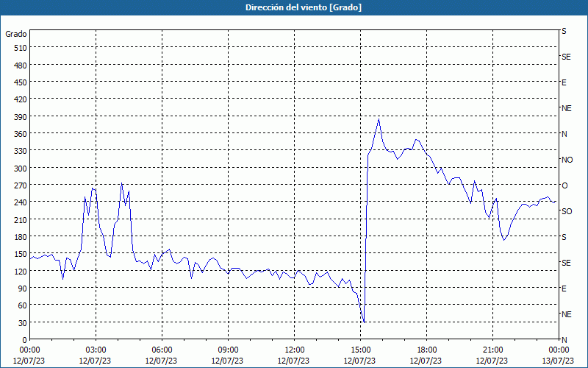Select the 60 value on the left axis
Image resolution: width=588 pixels, height=368 pixels.
(23, 305)
